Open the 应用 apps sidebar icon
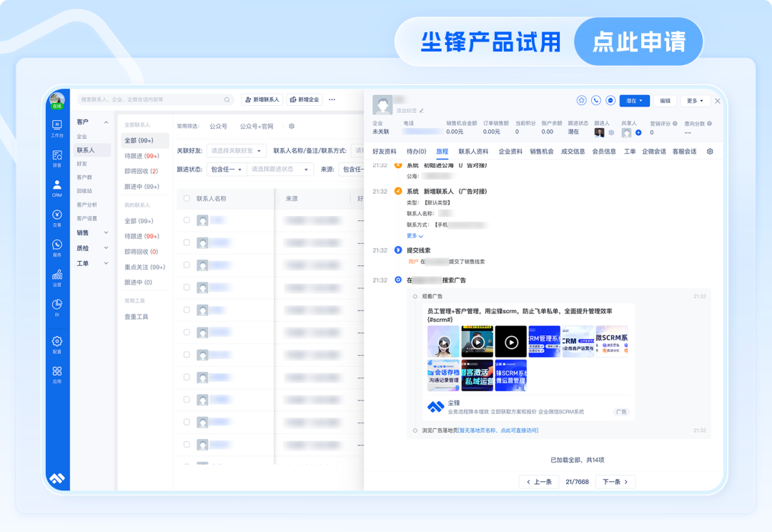The image size is (772, 532). (57, 375)
